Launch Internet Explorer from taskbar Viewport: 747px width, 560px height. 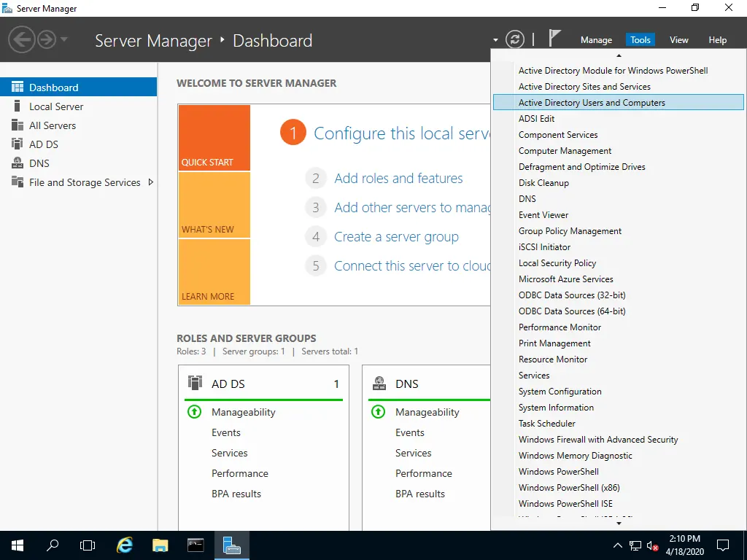[x=124, y=545]
